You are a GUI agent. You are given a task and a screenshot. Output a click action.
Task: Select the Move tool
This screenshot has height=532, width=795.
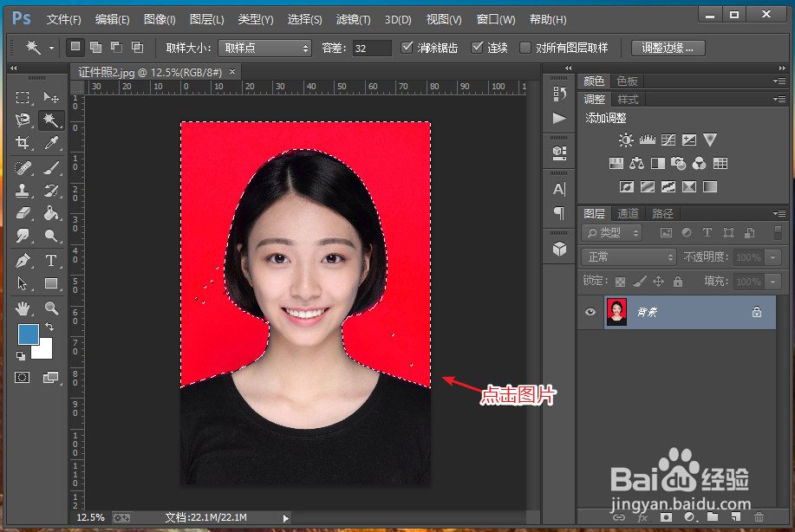coord(50,97)
